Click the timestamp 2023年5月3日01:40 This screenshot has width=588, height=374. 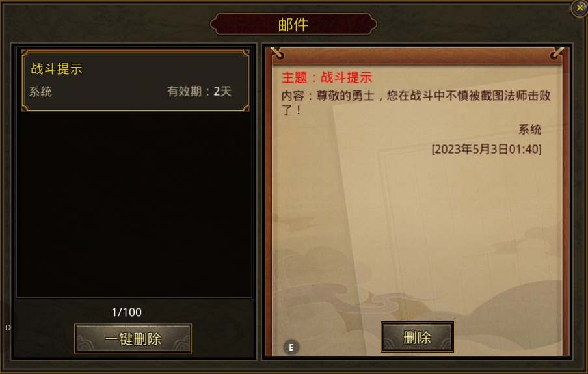click(x=487, y=149)
